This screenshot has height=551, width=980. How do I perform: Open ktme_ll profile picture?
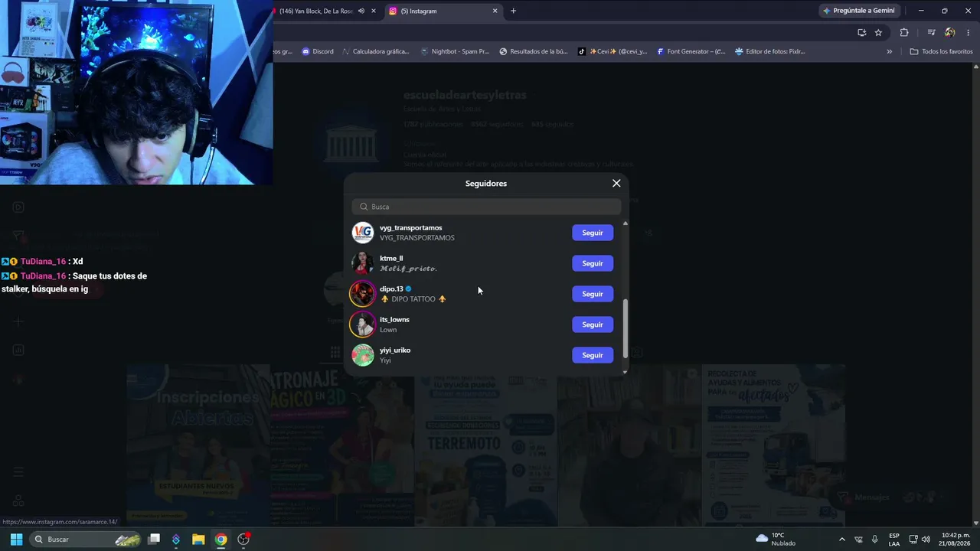363,263
